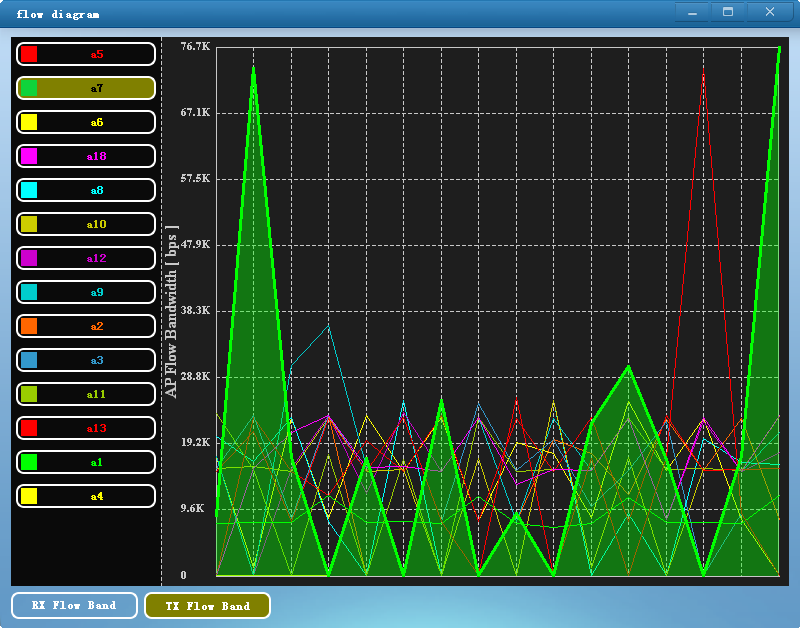Click the 28.8K axis label
Image resolution: width=800 pixels, height=628 pixels.
(x=195, y=376)
